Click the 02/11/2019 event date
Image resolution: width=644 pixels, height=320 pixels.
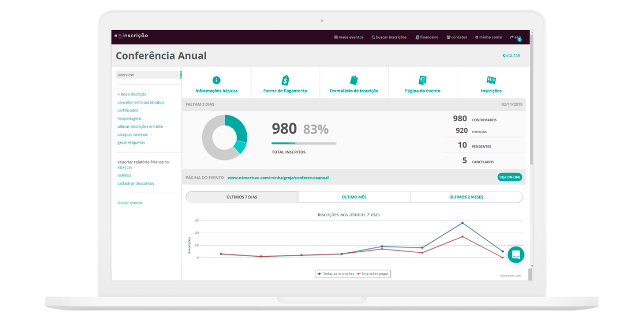(512, 104)
